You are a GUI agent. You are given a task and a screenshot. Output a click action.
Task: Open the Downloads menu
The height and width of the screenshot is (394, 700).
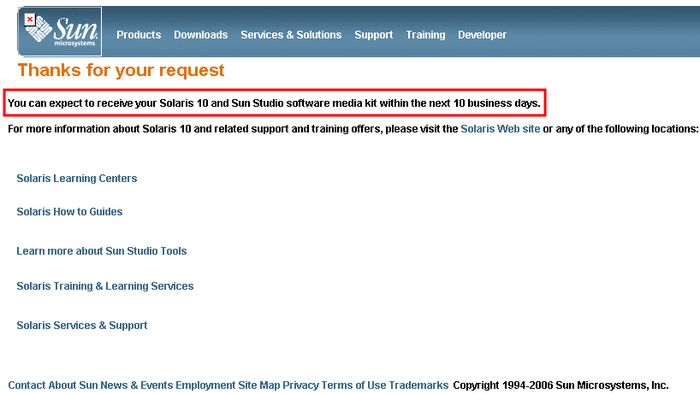200,35
